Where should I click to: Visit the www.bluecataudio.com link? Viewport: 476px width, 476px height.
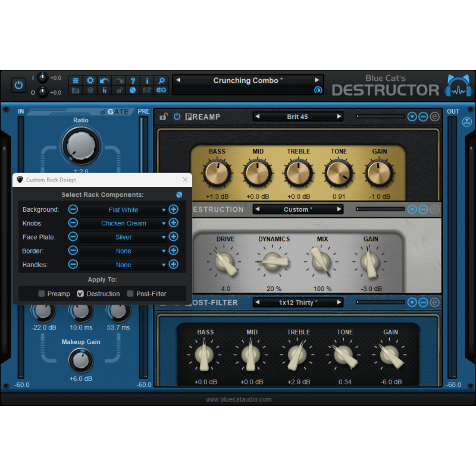tap(240, 399)
